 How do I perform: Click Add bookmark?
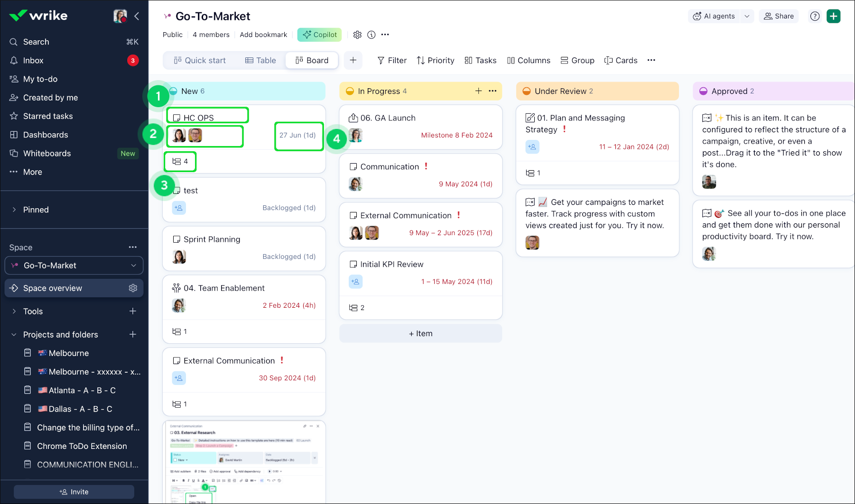click(263, 35)
